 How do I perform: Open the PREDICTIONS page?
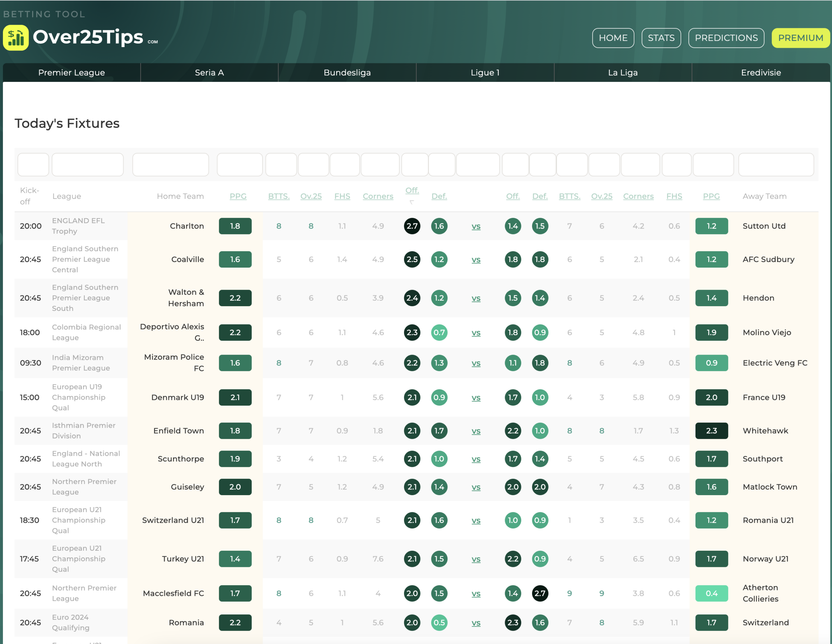tap(726, 38)
